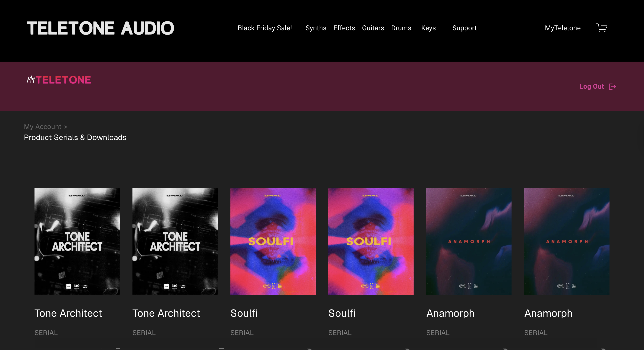The image size is (644, 350).
Task: Open the Black Friday Sale! menu
Action: pos(264,28)
